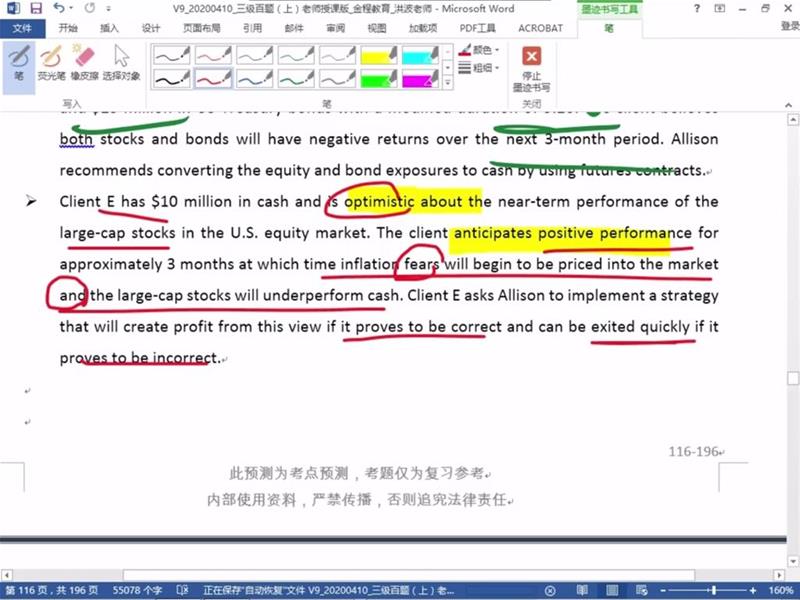Screen dimensions: 800x600
Task: Open Customize Quick Access Toolbar dropdown
Action: 108,8
